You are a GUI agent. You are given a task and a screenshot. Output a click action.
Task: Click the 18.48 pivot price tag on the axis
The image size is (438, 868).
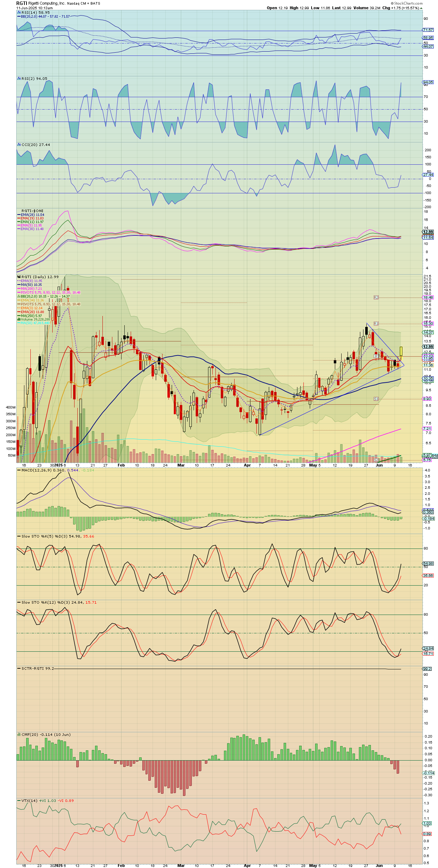428,298
